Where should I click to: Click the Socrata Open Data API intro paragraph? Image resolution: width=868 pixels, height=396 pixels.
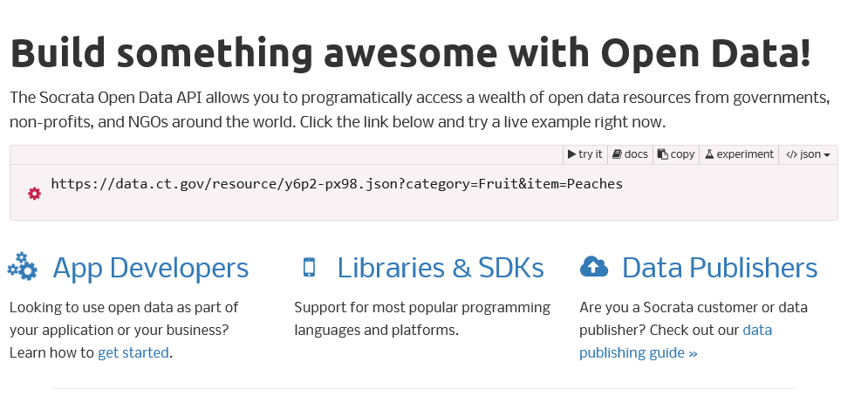[x=419, y=108]
